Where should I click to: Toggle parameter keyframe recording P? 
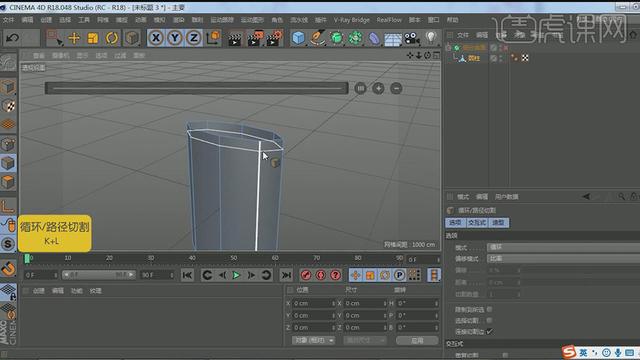(x=399, y=275)
